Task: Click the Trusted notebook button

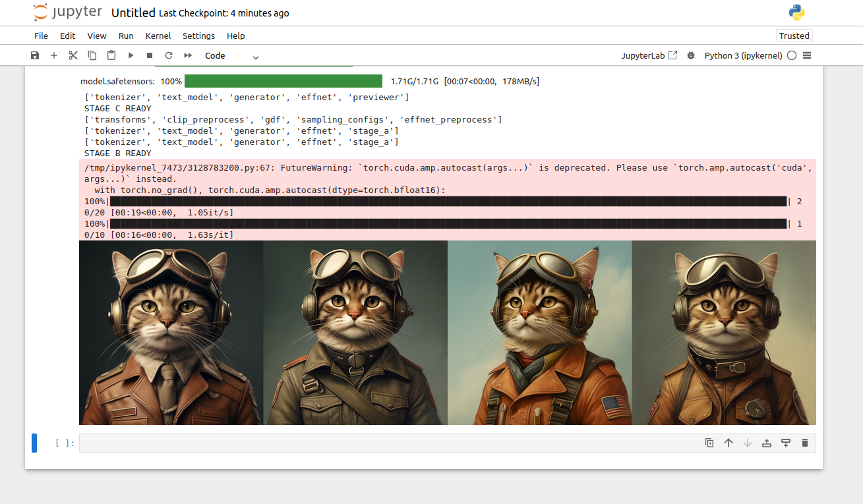Action: [x=794, y=36]
